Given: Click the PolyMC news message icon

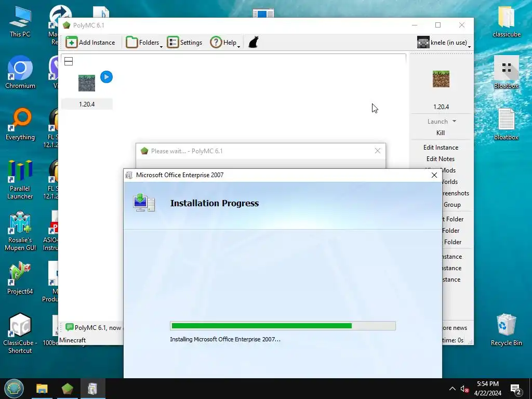Looking at the screenshot, I should tap(69, 327).
